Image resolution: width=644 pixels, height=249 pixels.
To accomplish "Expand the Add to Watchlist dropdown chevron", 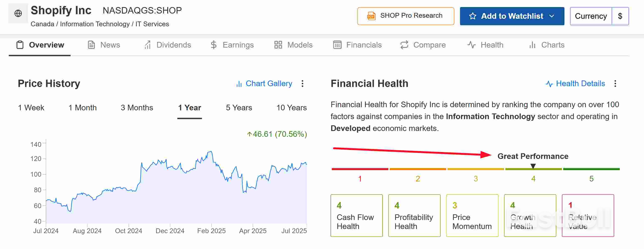I will click(x=552, y=16).
